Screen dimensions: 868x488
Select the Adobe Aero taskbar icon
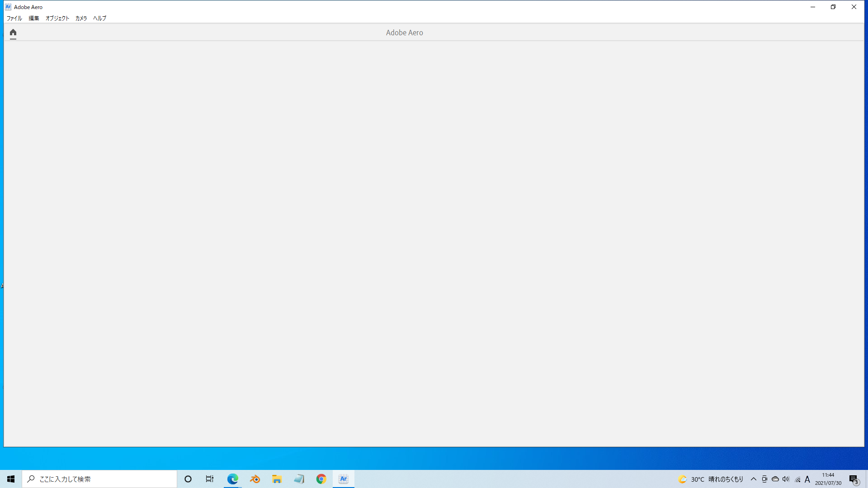pos(344,479)
